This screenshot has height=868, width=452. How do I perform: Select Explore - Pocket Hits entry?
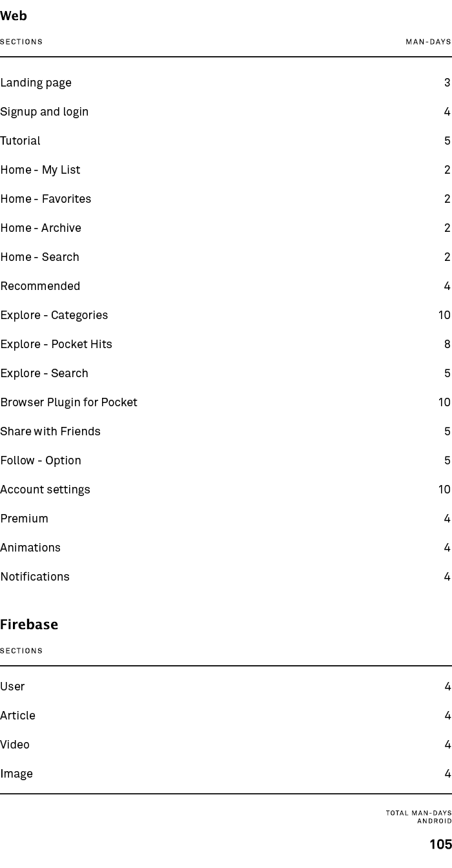tap(226, 344)
